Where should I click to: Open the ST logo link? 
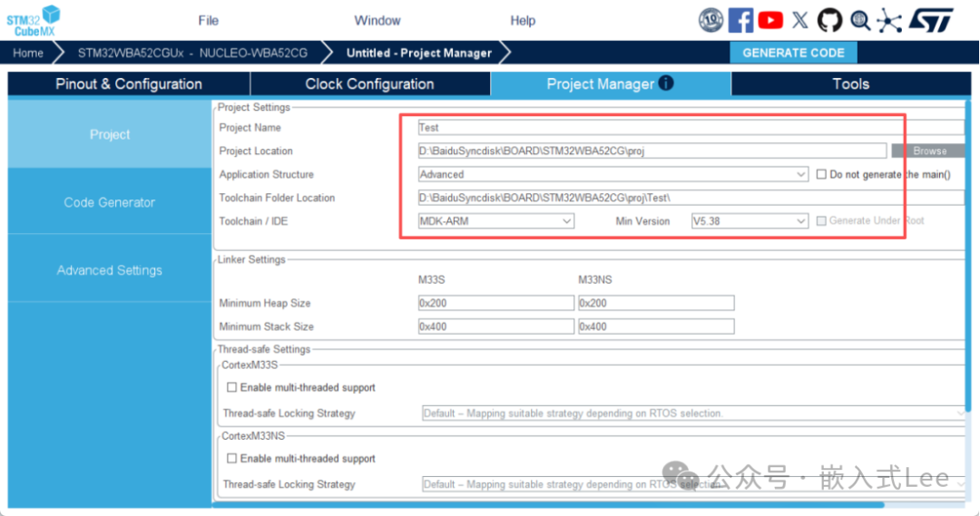click(x=931, y=20)
